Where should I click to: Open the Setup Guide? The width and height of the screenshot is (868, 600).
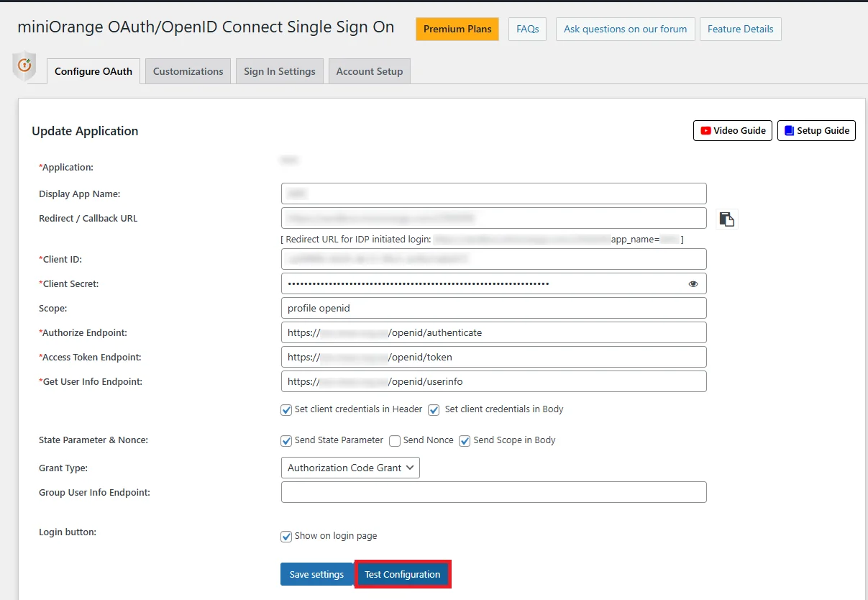[x=816, y=130]
